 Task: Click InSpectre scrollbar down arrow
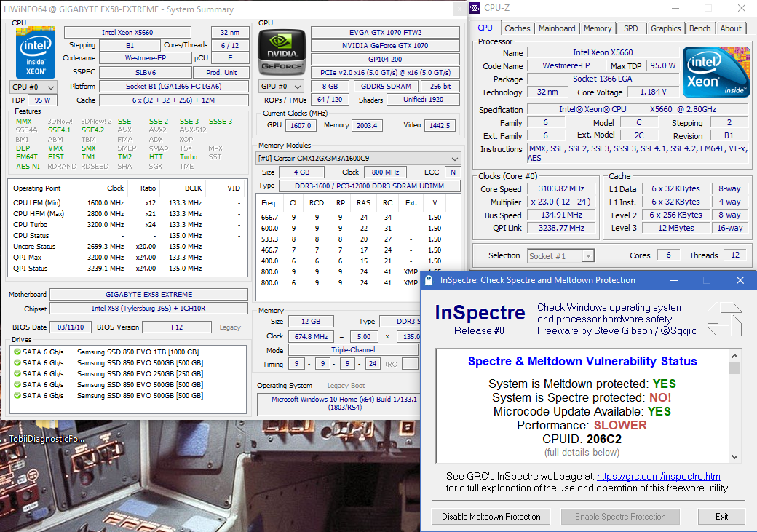tap(734, 457)
